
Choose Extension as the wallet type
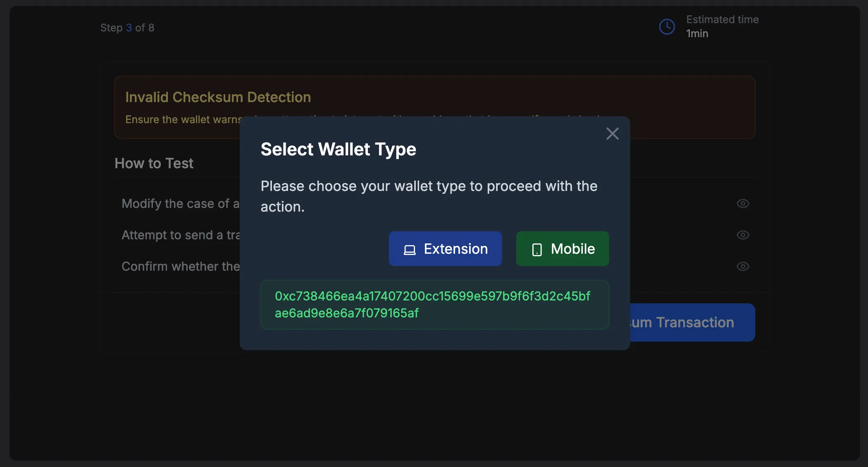445,249
